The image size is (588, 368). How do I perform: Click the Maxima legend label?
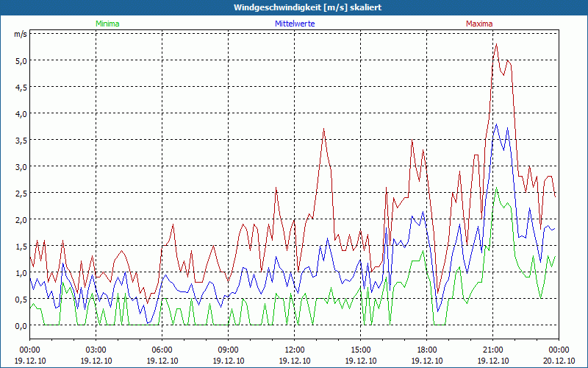479,24
